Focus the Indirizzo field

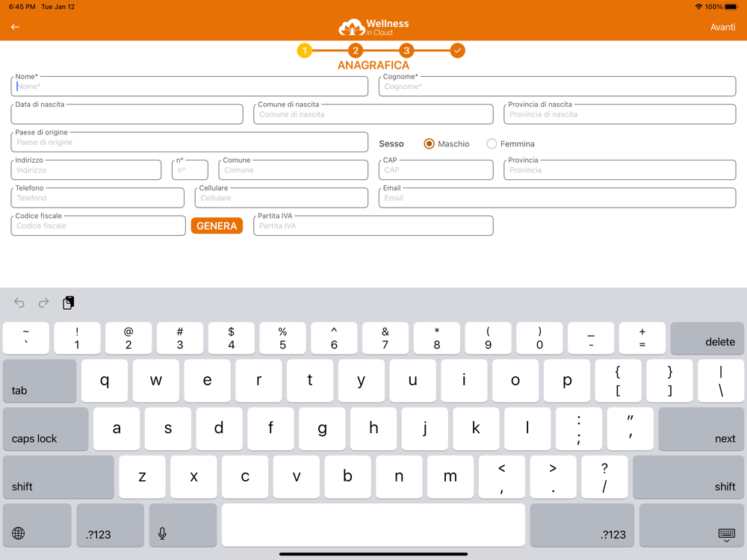click(x=86, y=170)
